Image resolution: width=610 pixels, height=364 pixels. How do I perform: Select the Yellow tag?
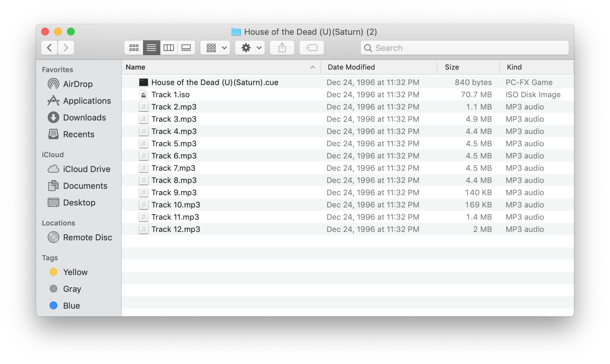click(x=75, y=272)
